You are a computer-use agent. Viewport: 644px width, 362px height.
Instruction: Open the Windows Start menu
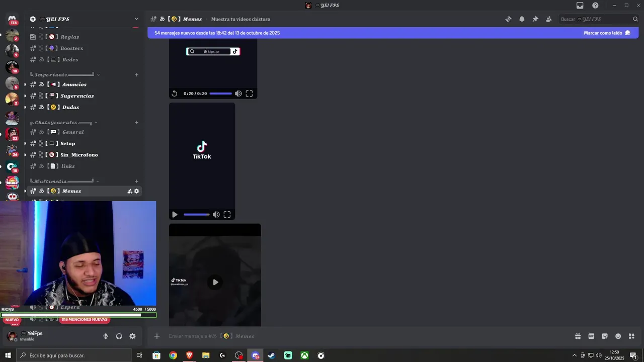(x=8, y=355)
